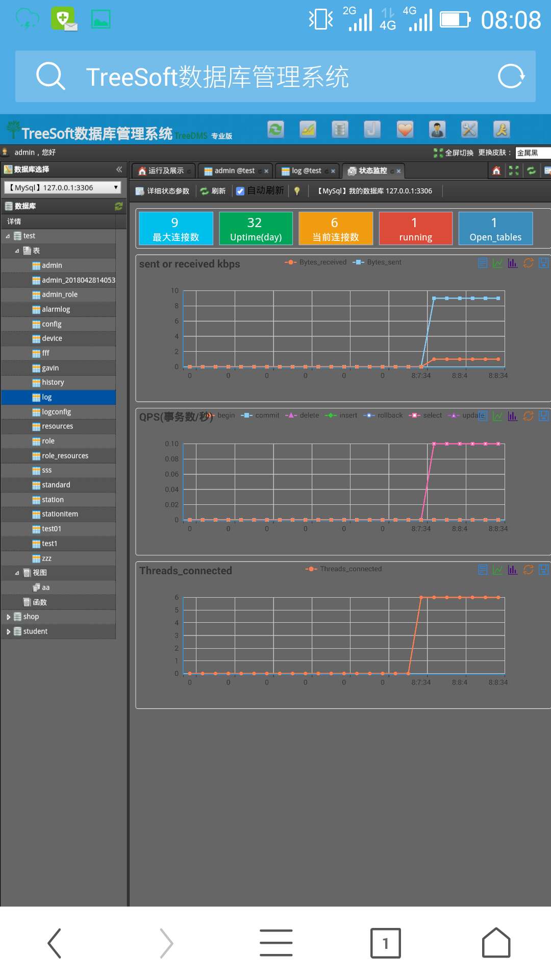Image resolution: width=551 pixels, height=980 pixels.
Task: Click the light bulb hint icon
Action: 297,191
